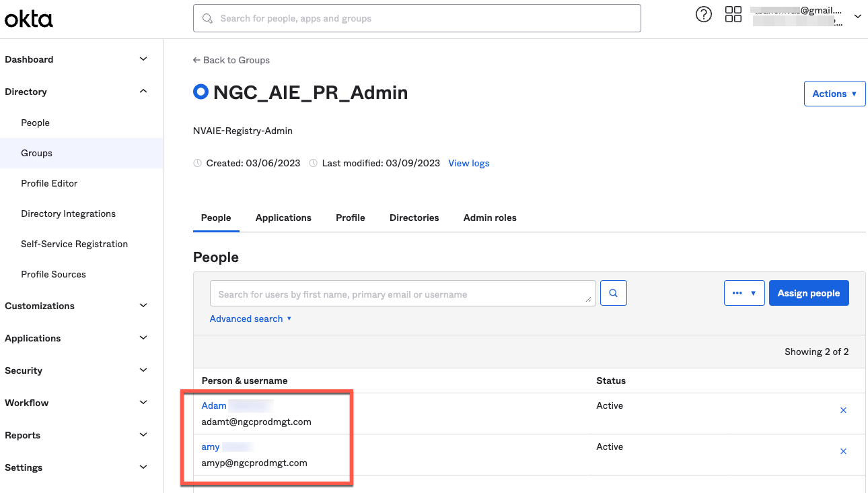Image resolution: width=868 pixels, height=493 pixels.
Task: Open the View logs link
Action: click(468, 163)
